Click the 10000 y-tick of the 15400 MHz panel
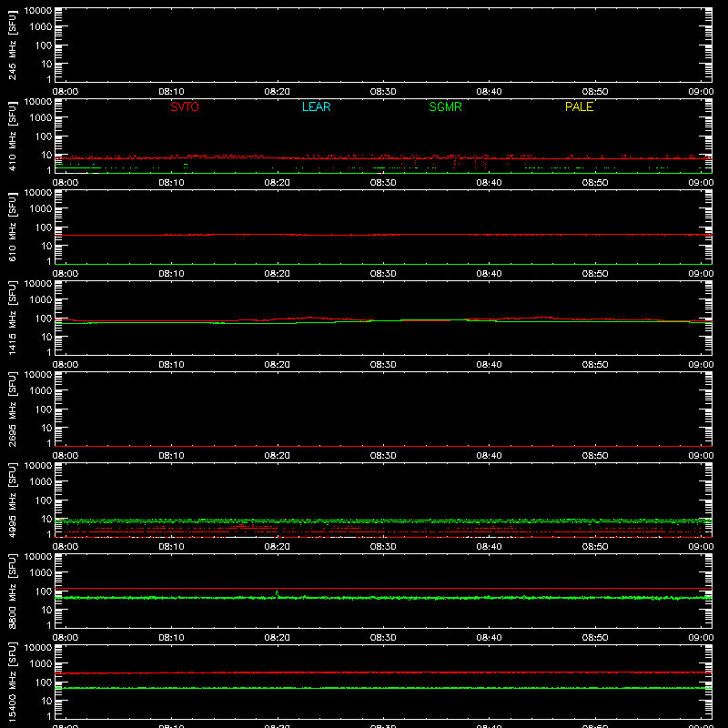This screenshot has height=728, width=728. [38, 648]
